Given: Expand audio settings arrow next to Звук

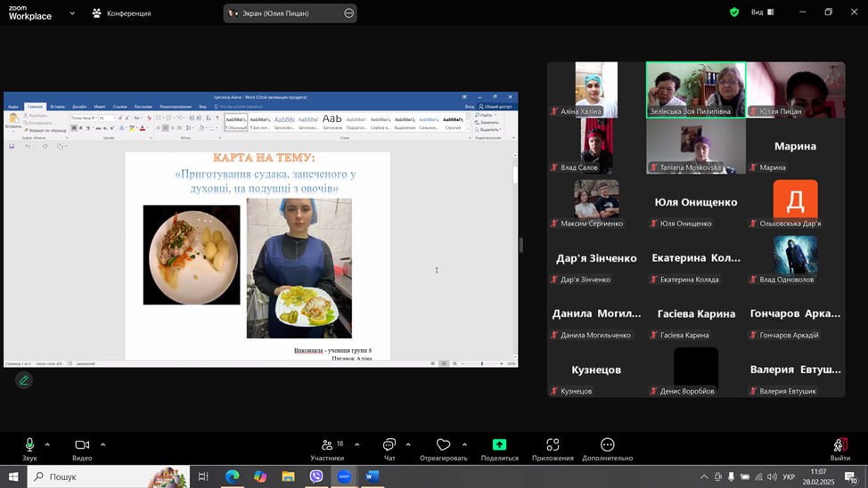Looking at the screenshot, I should tap(47, 444).
